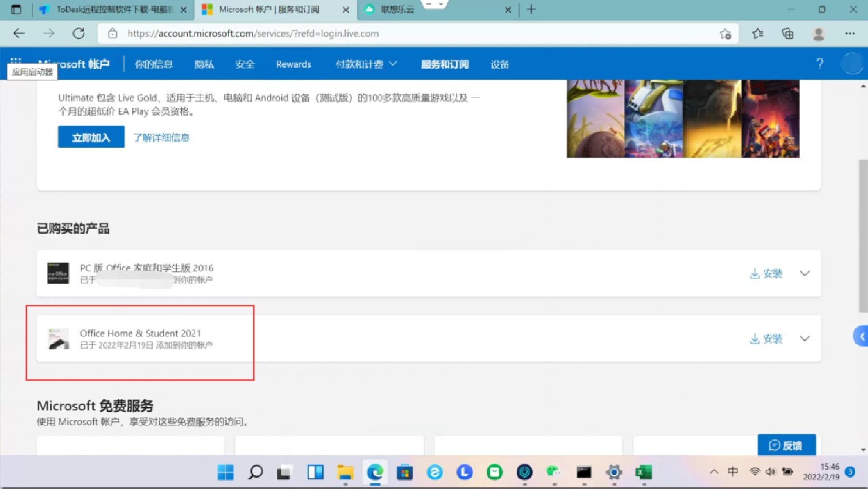The image size is (868, 489).
Task: Switch the 中 input method indicator
Action: pos(733,472)
